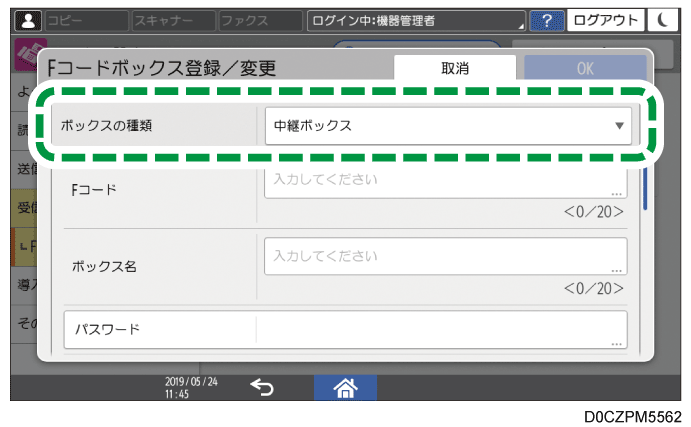The height and width of the screenshot is (427, 691).
Task: Tap the ボックス名 input field
Action: point(446,256)
